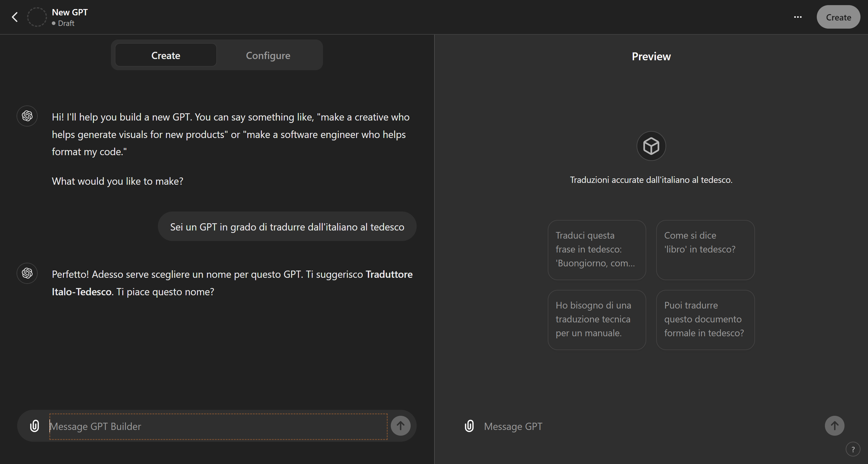Choose 'Ho bisogno di una traduzione tecnica' prompt
868x464 pixels.
coord(597,319)
